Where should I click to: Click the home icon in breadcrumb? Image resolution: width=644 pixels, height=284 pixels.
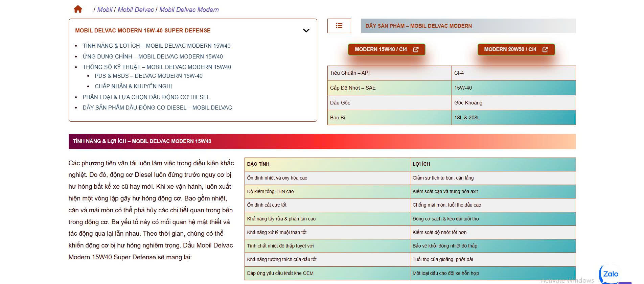tap(78, 9)
